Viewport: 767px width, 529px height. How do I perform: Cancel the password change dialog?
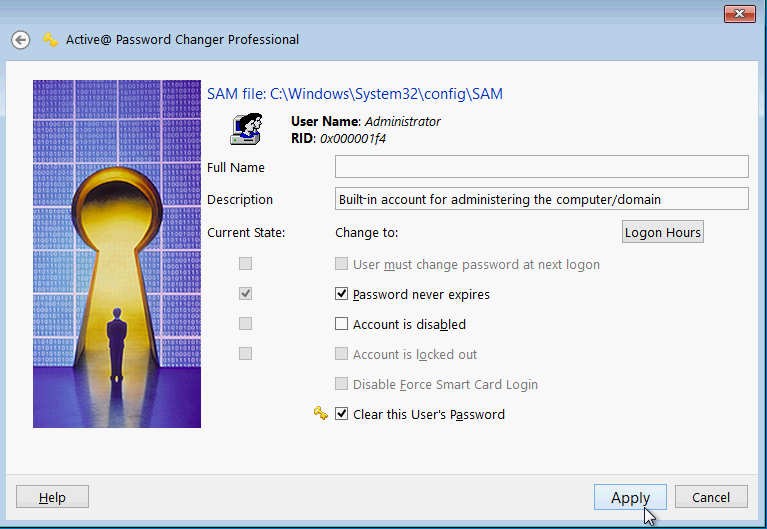click(711, 497)
